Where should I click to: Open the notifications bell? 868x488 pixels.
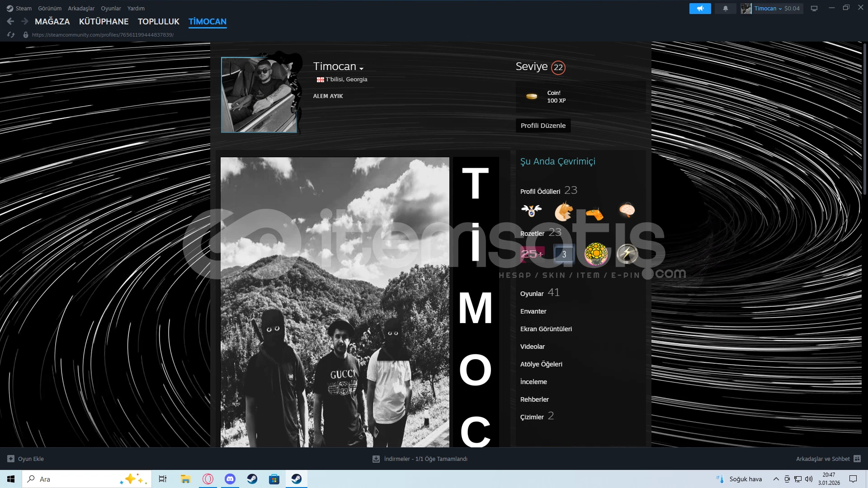[726, 9]
